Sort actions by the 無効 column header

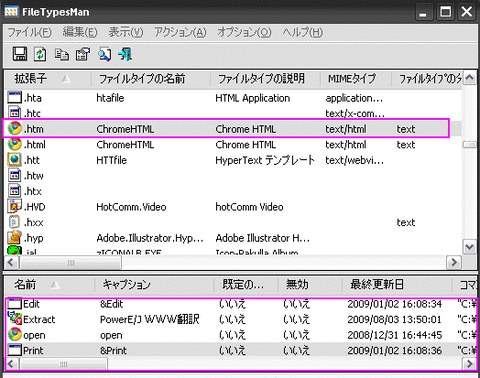coord(310,285)
